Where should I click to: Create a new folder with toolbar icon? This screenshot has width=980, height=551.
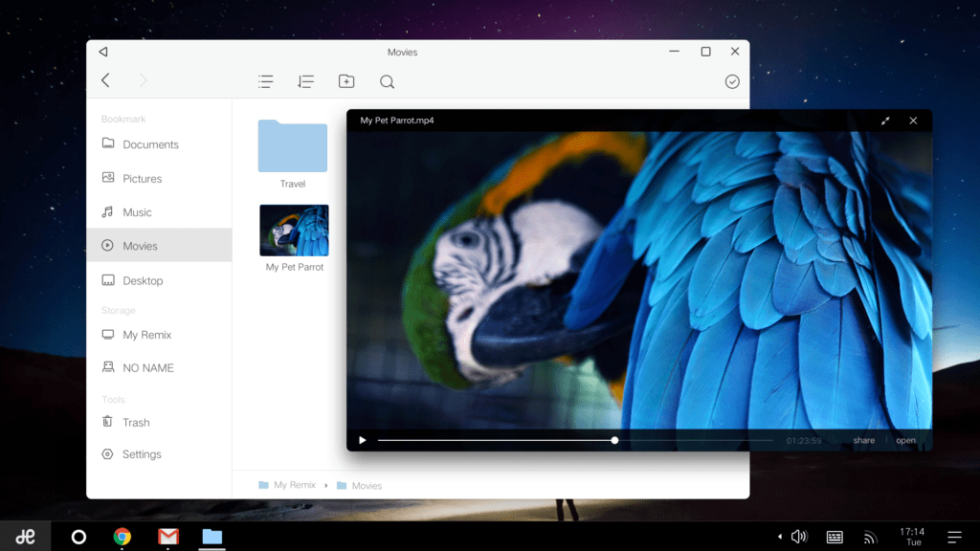[346, 81]
